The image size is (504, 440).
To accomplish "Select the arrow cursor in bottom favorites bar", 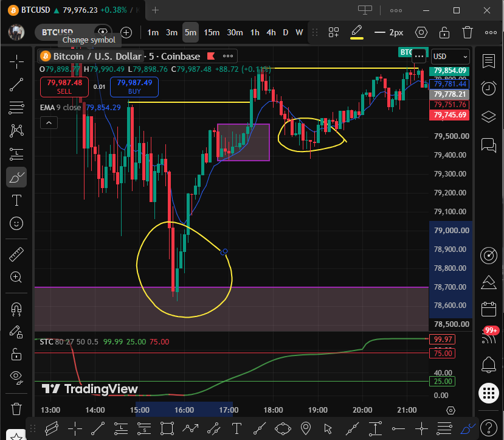I will (328, 428).
